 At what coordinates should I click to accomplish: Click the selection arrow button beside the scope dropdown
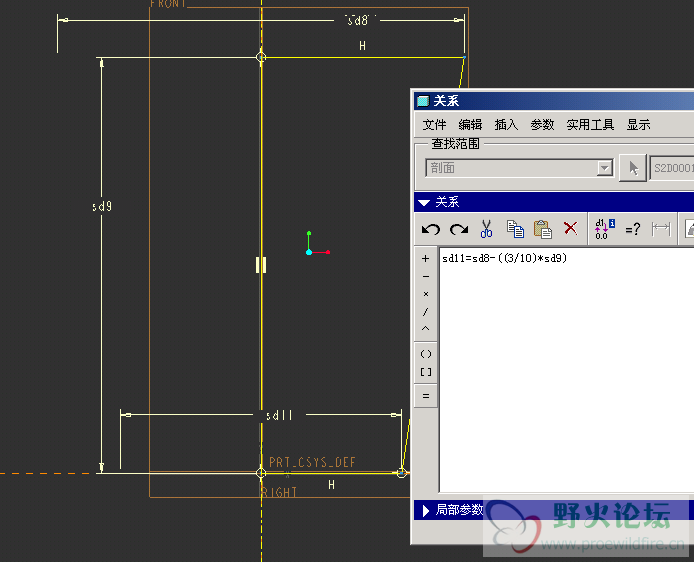tap(633, 168)
